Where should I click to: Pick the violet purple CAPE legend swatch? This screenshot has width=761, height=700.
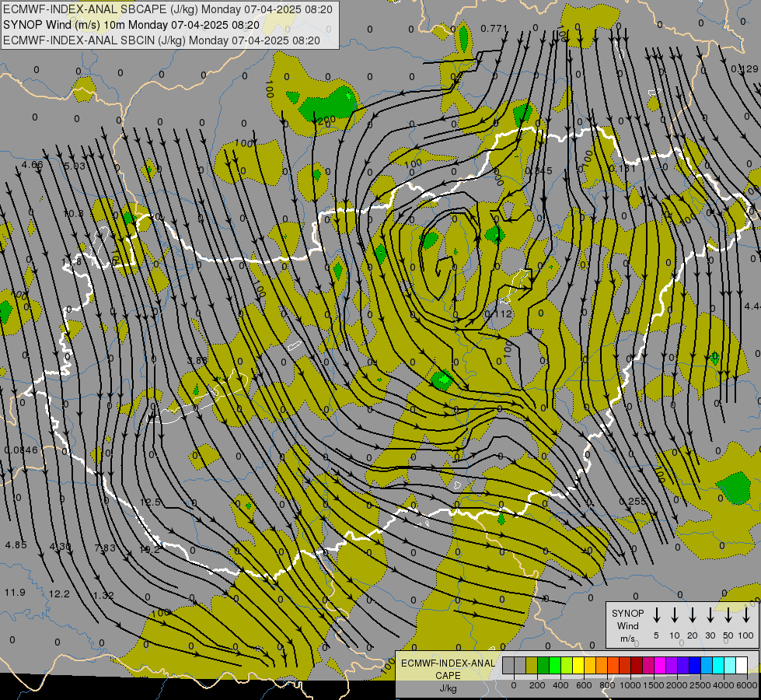coord(672,665)
